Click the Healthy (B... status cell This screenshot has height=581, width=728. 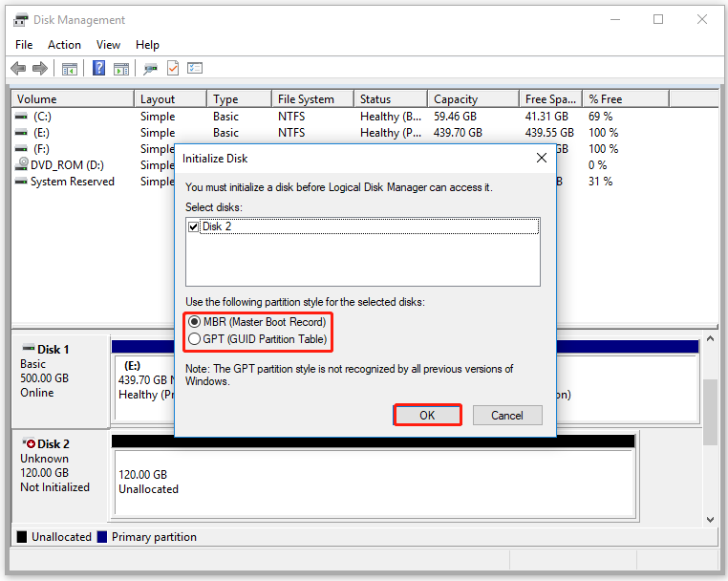coord(391,117)
